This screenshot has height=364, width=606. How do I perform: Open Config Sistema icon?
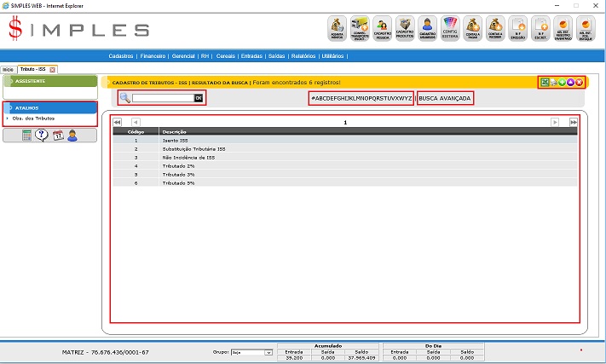451,29
